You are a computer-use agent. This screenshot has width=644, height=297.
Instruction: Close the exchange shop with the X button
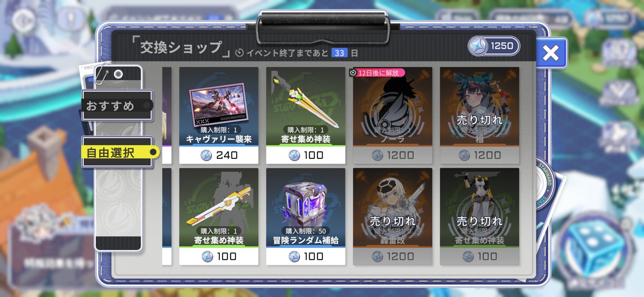pyautogui.click(x=551, y=53)
